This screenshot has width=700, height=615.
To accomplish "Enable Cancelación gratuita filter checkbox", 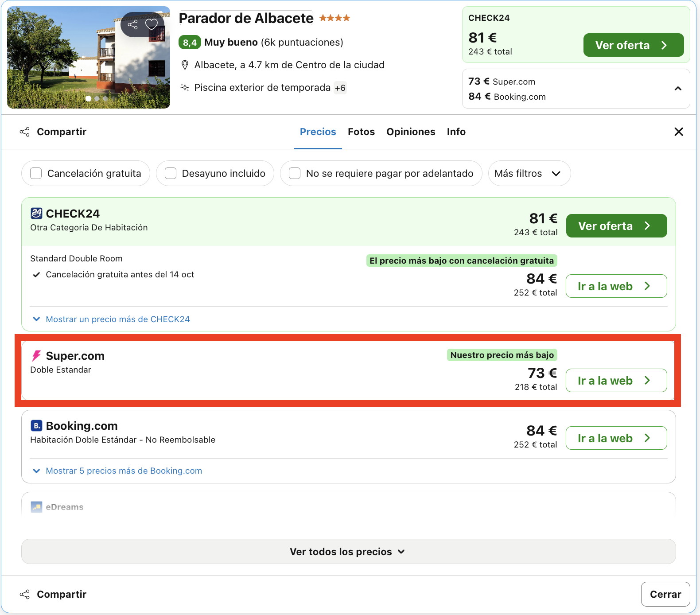I will (36, 173).
